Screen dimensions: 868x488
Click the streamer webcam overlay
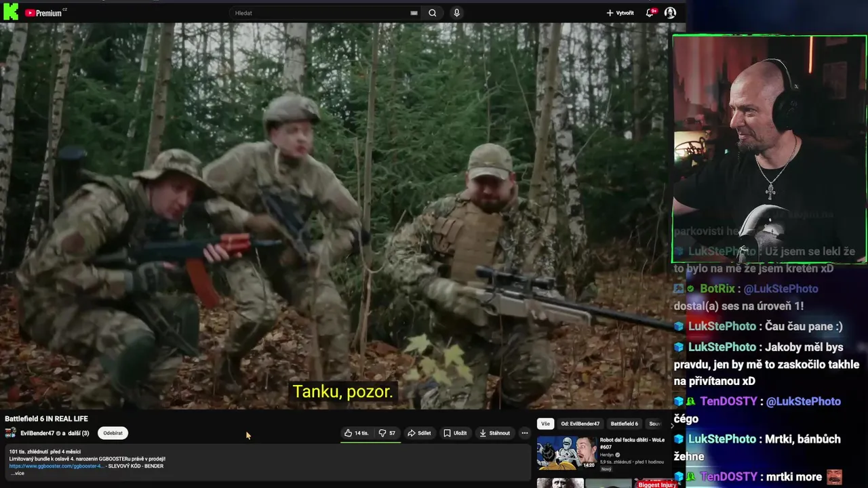pyautogui.click(x=769, y=149)
